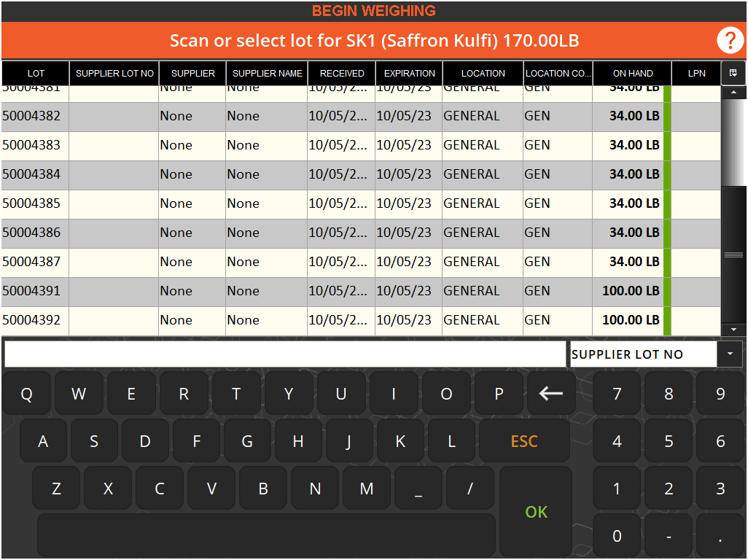Viewport: 748px width, 560px height.
Task: Sort by the ON HAND column header
Action: 632,74
